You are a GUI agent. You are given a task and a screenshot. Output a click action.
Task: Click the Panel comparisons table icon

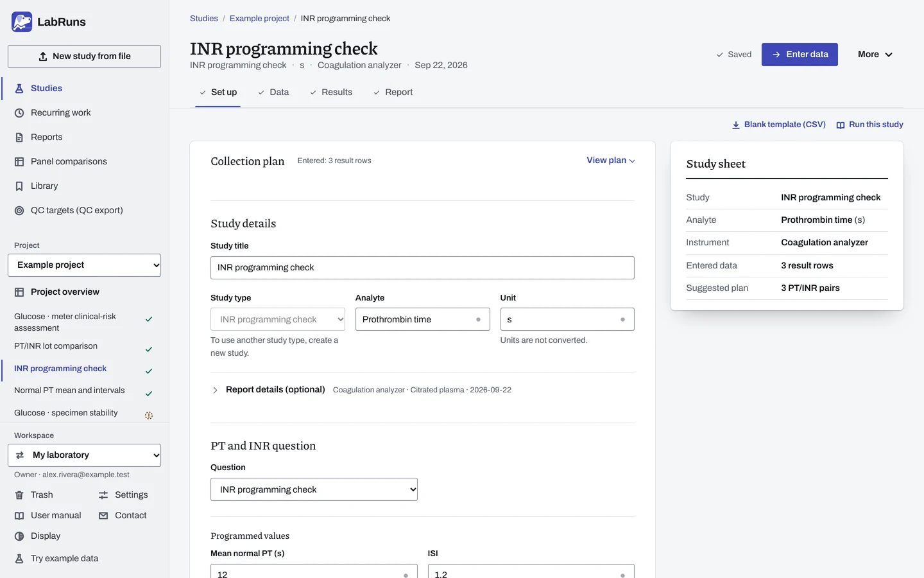pos(19,162)
